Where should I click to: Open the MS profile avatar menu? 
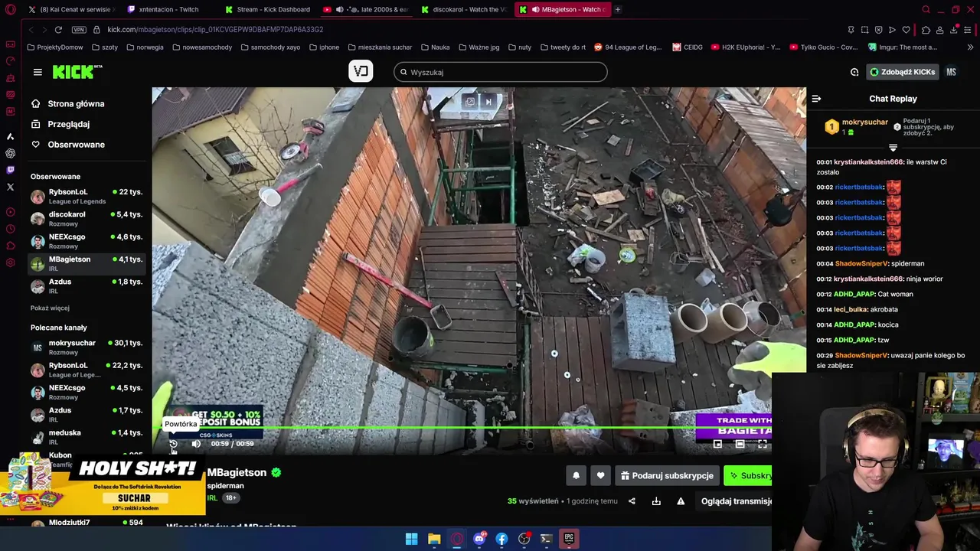click(x=951, y=72)
